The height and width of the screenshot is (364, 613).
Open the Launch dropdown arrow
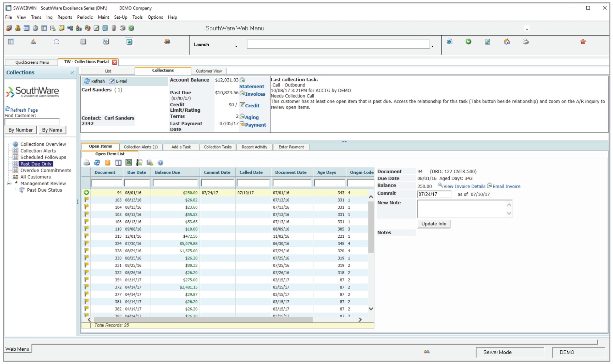236,46
